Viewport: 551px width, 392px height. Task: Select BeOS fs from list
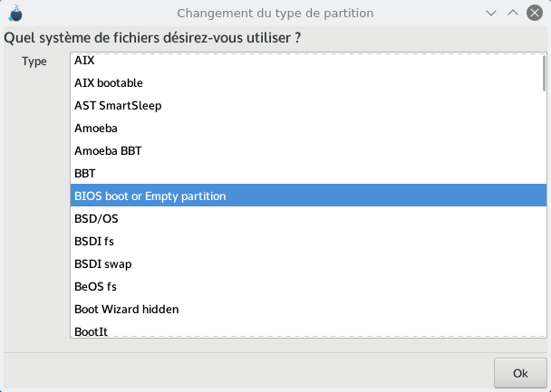click(308, 287)
